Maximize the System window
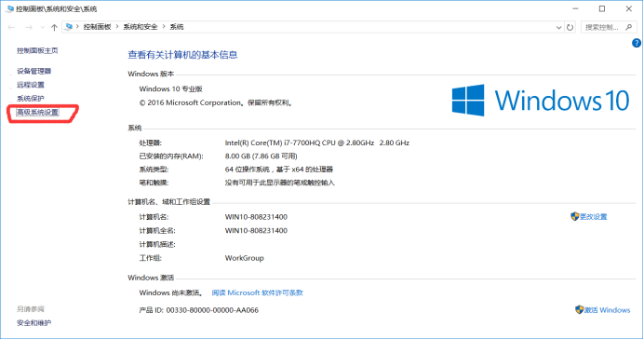This screenshot has width=644, height=340. coord(602,8)
